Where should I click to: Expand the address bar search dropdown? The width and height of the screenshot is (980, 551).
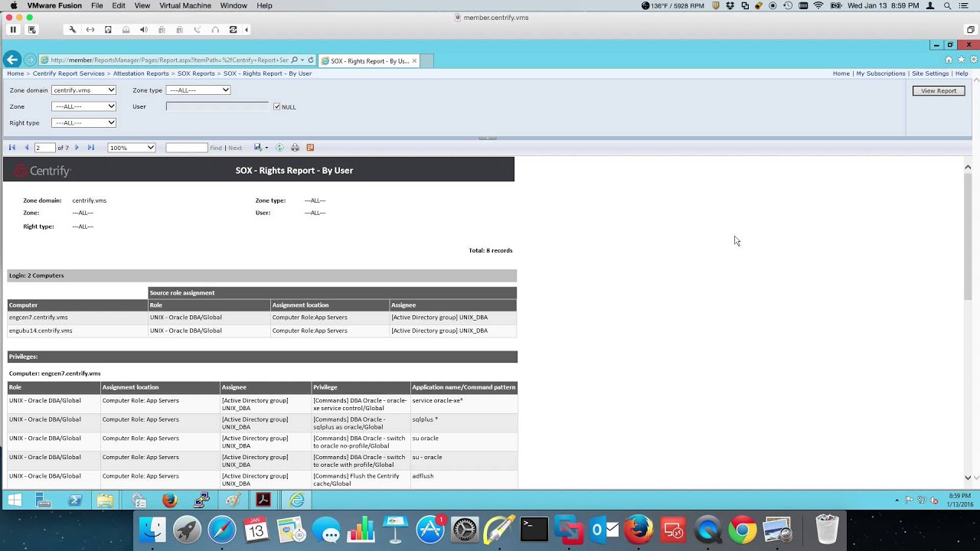(x=302, y=60)
